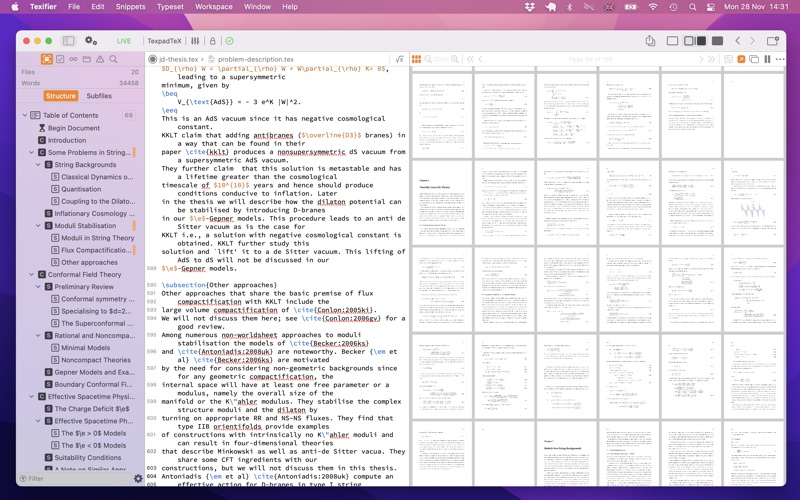800x500 pixels.
Task: Open the sidebar search magnifier
Action: [x=113, y=59]
